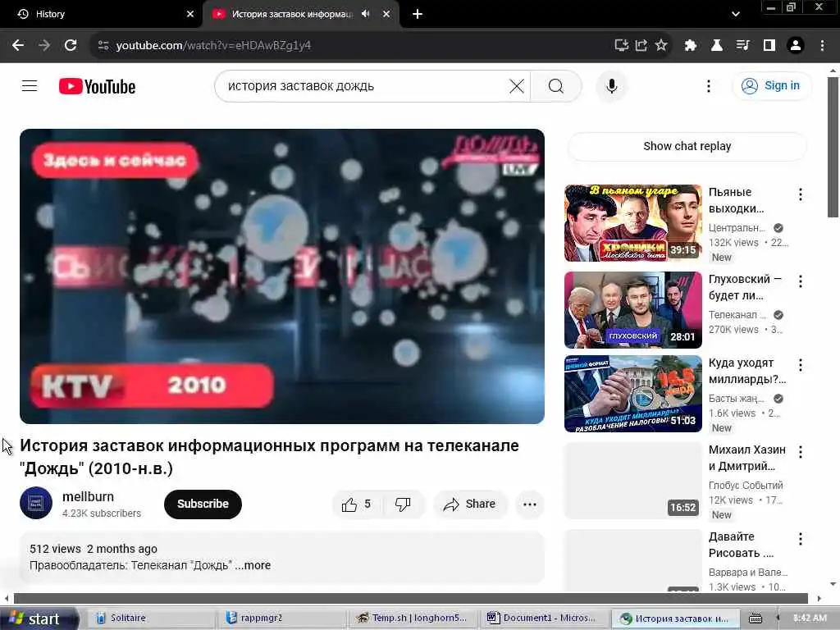Viewport: 840px width, 630px height.
Task: Open options menu for Давайте Рисовать video
Action: pos(801,538)
